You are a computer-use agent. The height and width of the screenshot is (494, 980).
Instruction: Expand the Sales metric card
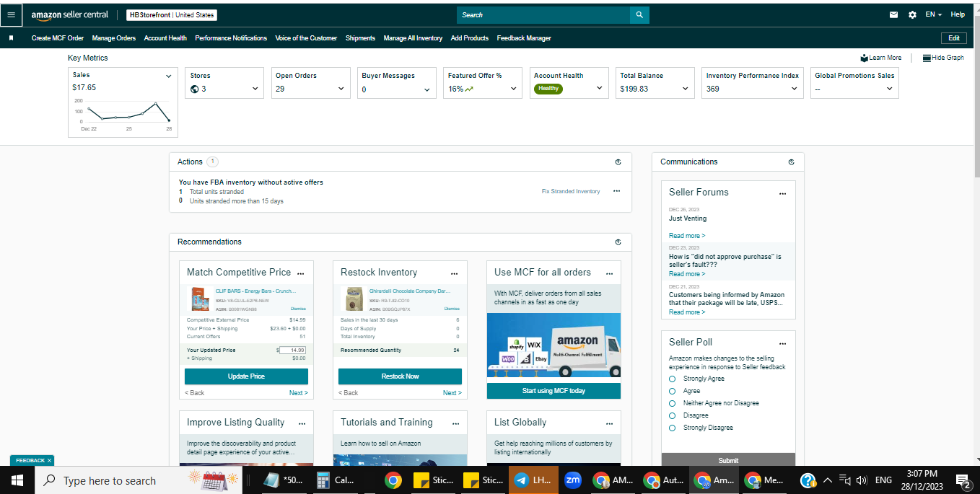tap(169, 76)
